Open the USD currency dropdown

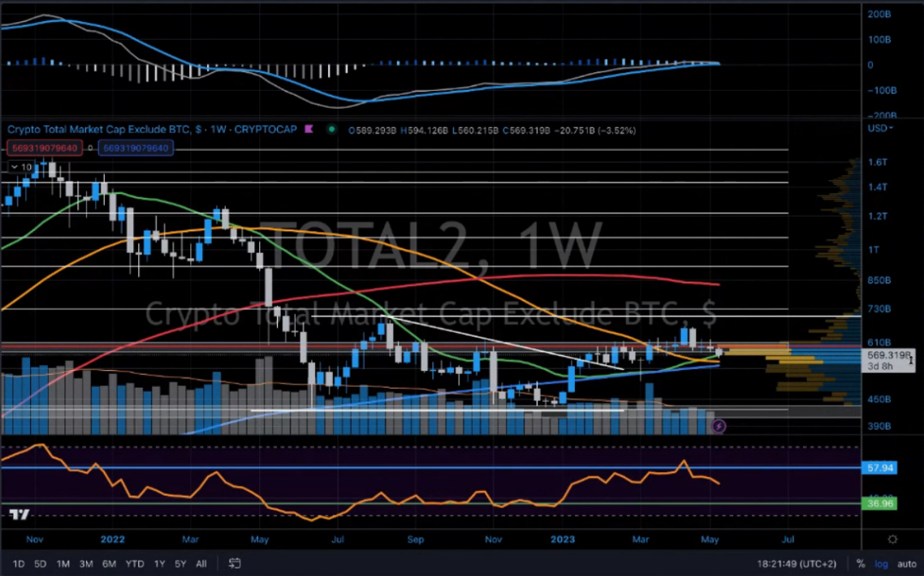[x=880, y=128]
